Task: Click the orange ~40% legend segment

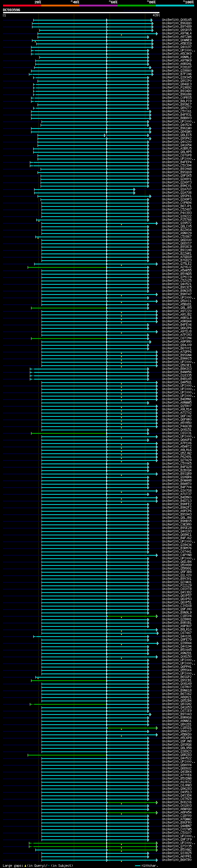Action: pos(60,6)
